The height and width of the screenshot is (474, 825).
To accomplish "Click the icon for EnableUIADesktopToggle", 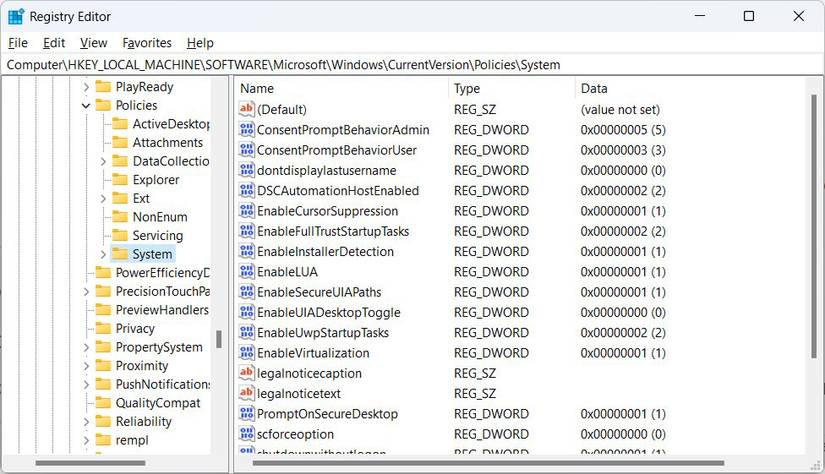I will 246,312.
